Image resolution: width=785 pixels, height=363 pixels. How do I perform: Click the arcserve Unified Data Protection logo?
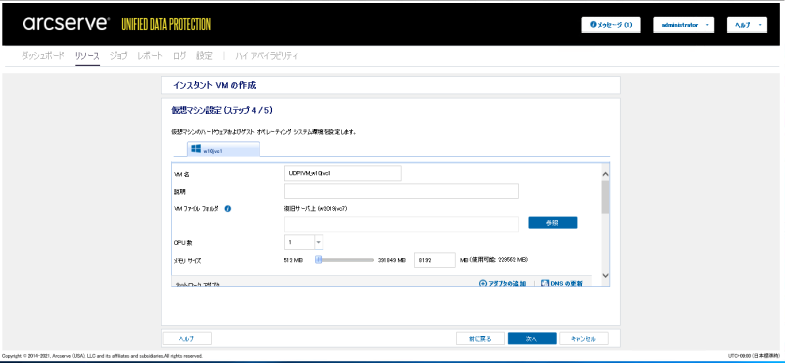click(x=116, y=24)
